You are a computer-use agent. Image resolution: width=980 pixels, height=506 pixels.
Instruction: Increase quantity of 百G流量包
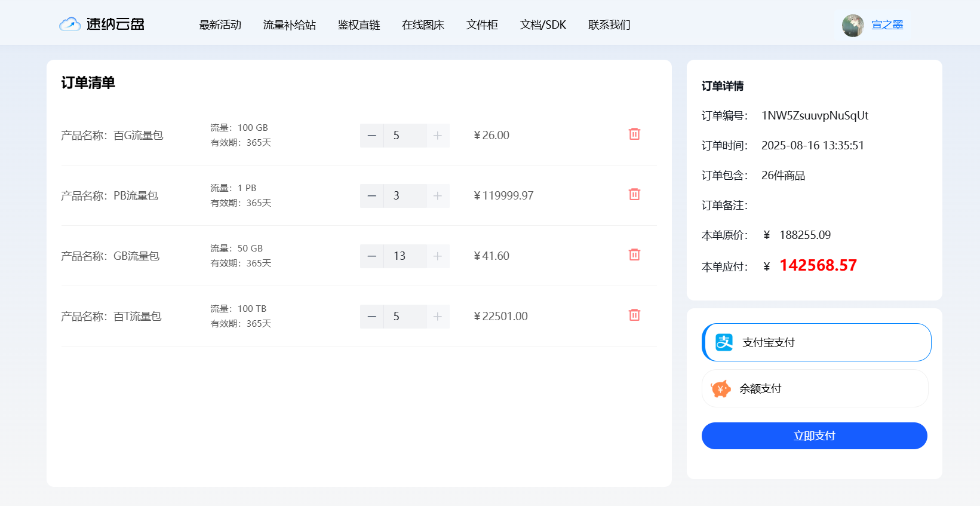[438, 136]
